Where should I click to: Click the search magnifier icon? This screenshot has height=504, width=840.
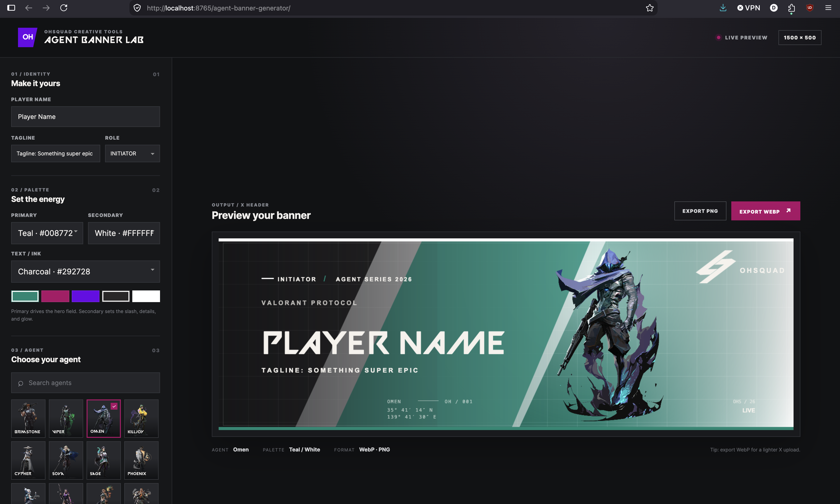click(x=21, y=383)
